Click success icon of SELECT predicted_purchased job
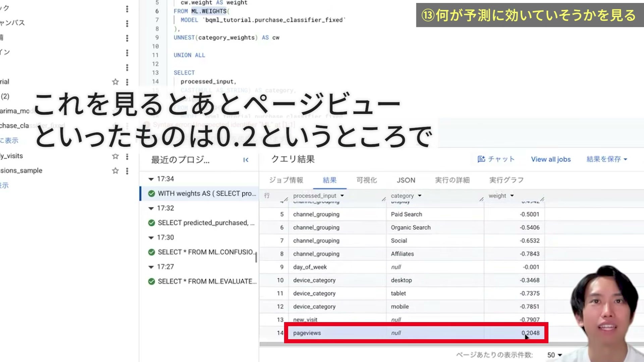644x362 pixels. 152,223
